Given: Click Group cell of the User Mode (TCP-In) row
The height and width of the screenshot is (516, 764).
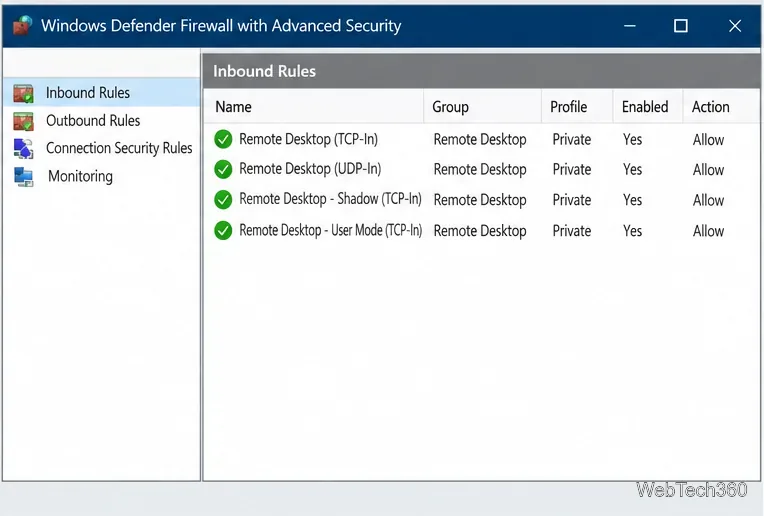Looking at the screenshot, I should pos(480,231).
